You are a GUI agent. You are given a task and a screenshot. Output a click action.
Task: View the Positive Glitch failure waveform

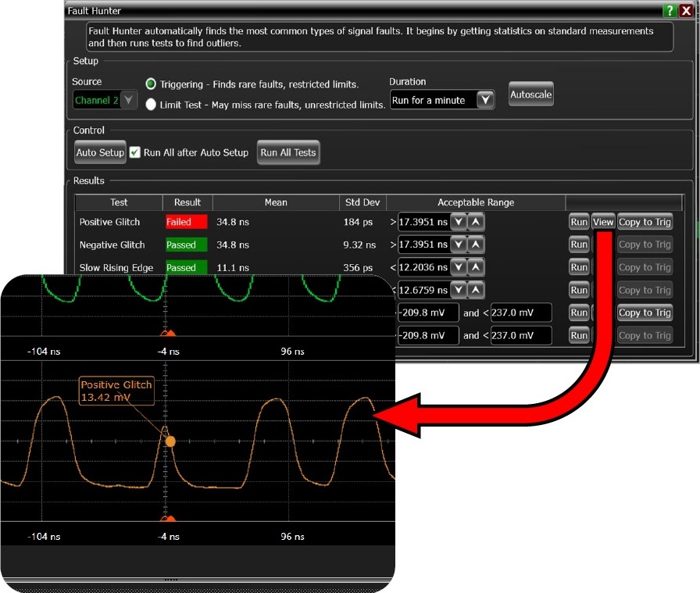click(x=603, y=222)
